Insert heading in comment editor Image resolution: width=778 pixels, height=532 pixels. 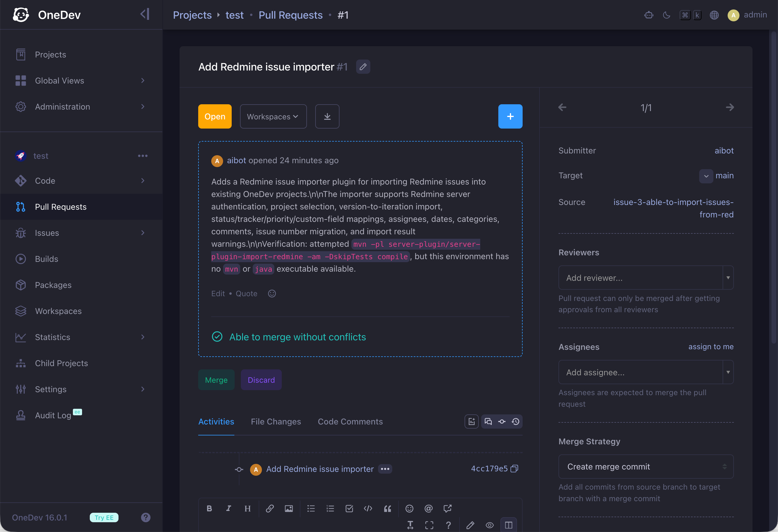point(247,509)
